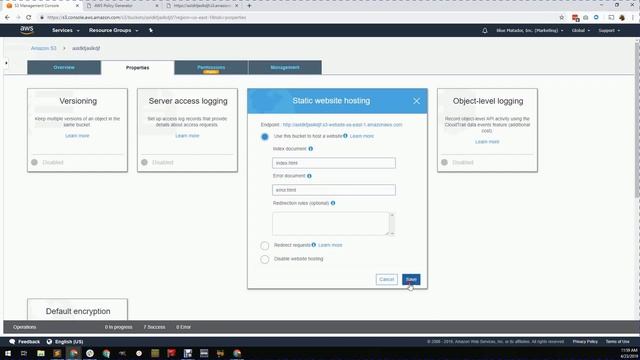Select Disable website hosting option
640x360 pixels.
tap(265, 259)
